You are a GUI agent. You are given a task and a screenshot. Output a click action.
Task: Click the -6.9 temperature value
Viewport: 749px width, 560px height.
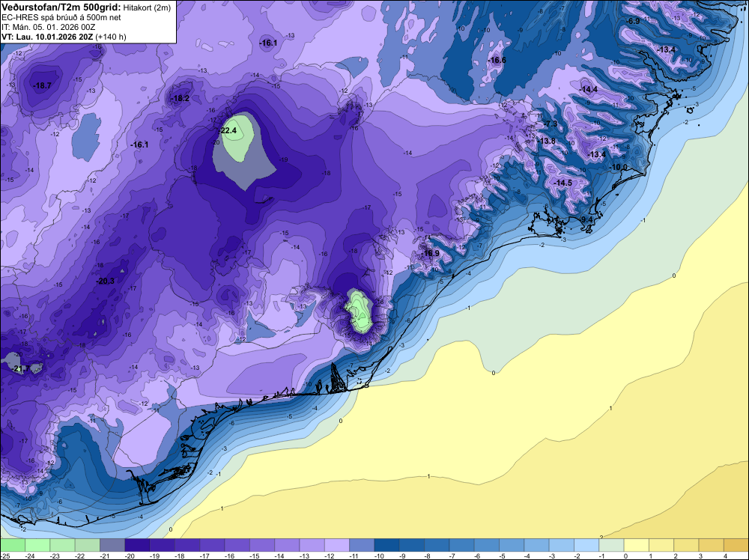point(633,21)
